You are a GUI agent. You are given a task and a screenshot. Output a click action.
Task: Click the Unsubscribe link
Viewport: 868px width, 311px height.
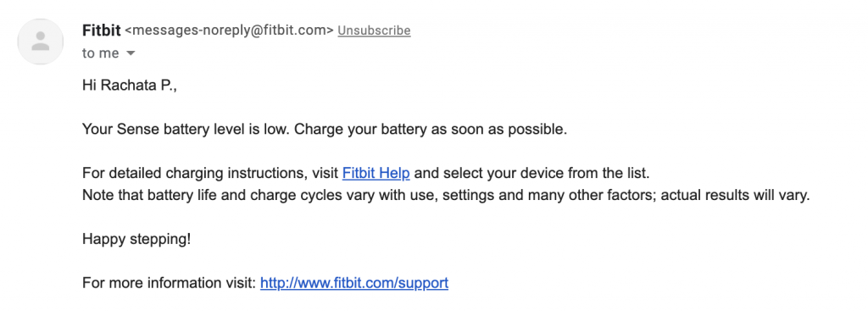point(374,31)
